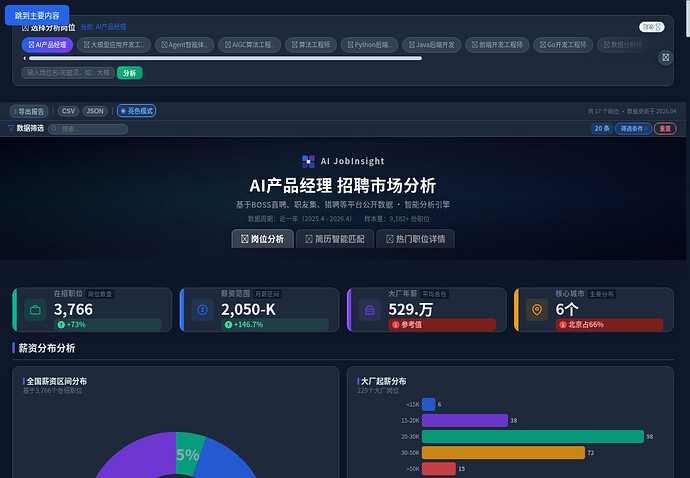Click the green 5% slice of the pie chart

tap(188, 453)
